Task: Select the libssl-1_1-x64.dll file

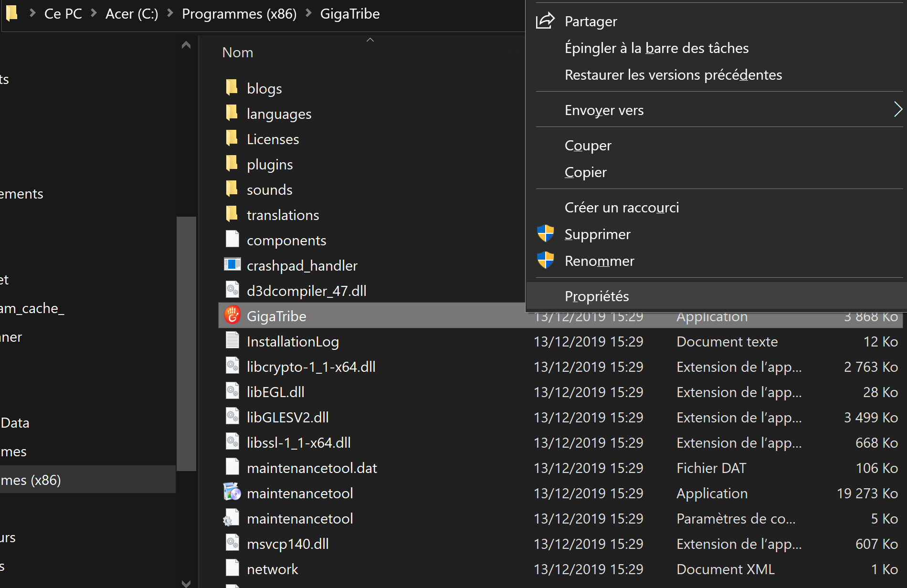Action: tap(298, 442)
